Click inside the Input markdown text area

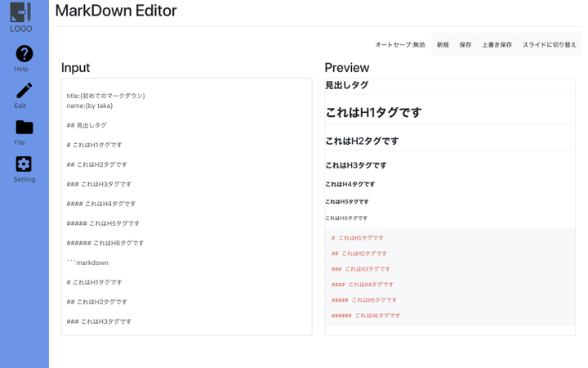click(x=187, y=207)
